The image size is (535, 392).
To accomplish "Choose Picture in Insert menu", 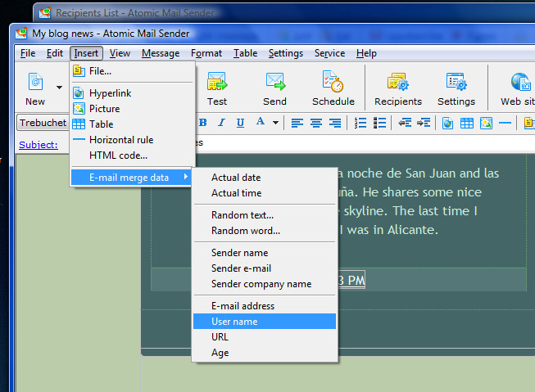I will click(133, 109).
